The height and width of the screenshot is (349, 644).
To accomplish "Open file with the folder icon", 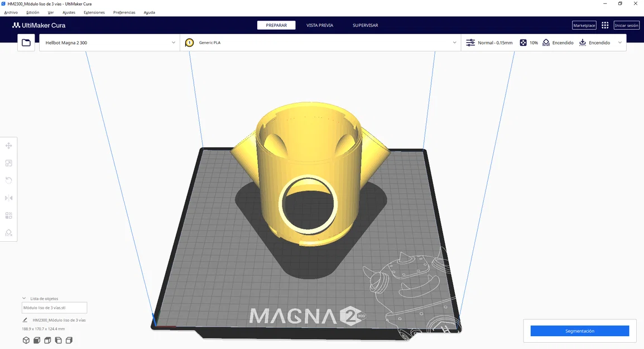I will coord(26,43).
